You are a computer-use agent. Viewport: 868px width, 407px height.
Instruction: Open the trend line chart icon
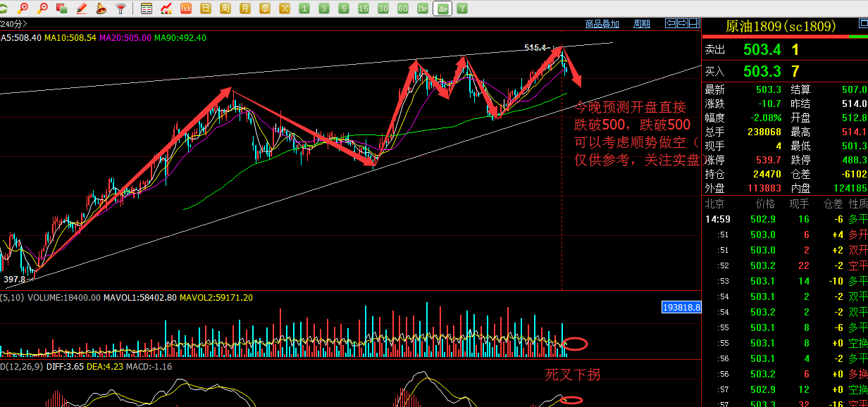(x=166, y=8)
